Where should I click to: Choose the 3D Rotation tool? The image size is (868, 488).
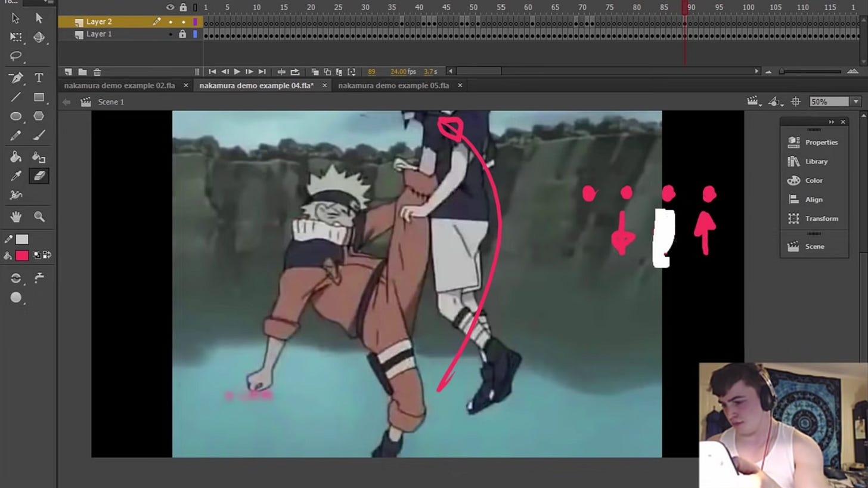[x=39, y=37]
